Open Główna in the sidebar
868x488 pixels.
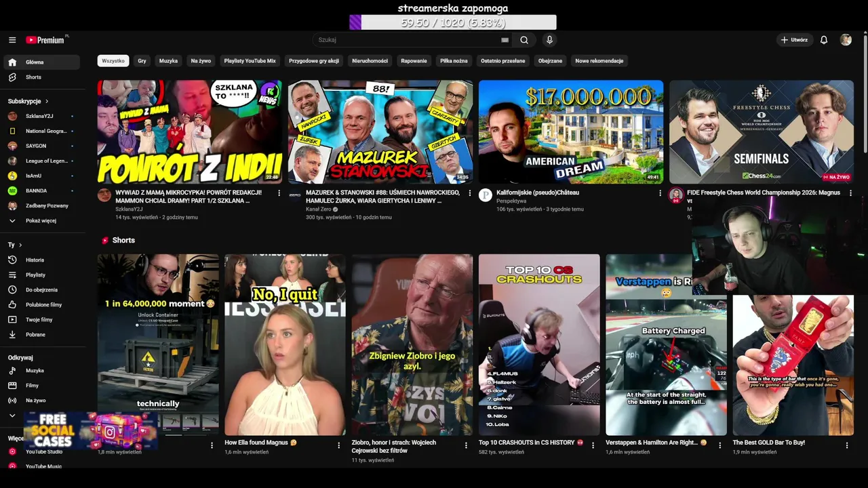41,62
